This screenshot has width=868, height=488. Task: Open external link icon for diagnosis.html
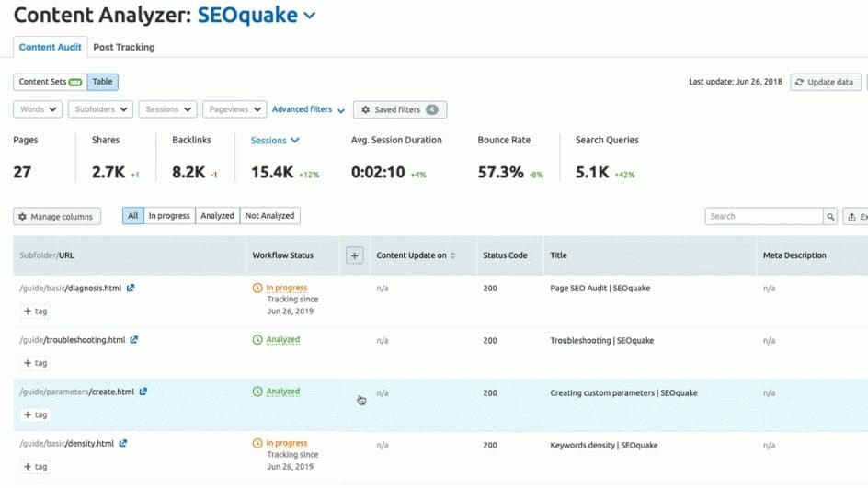[x=131, y=289]
